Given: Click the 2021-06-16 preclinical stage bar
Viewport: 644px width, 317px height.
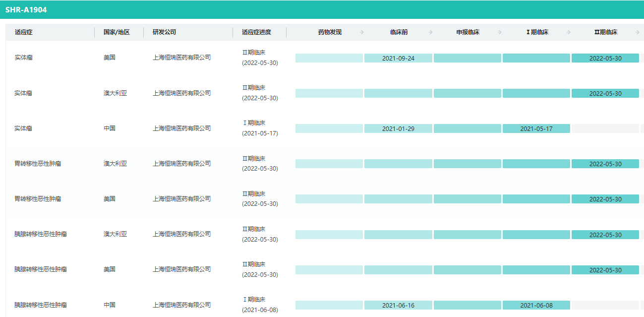Looking at the screenshot, I should coord(398,305).
